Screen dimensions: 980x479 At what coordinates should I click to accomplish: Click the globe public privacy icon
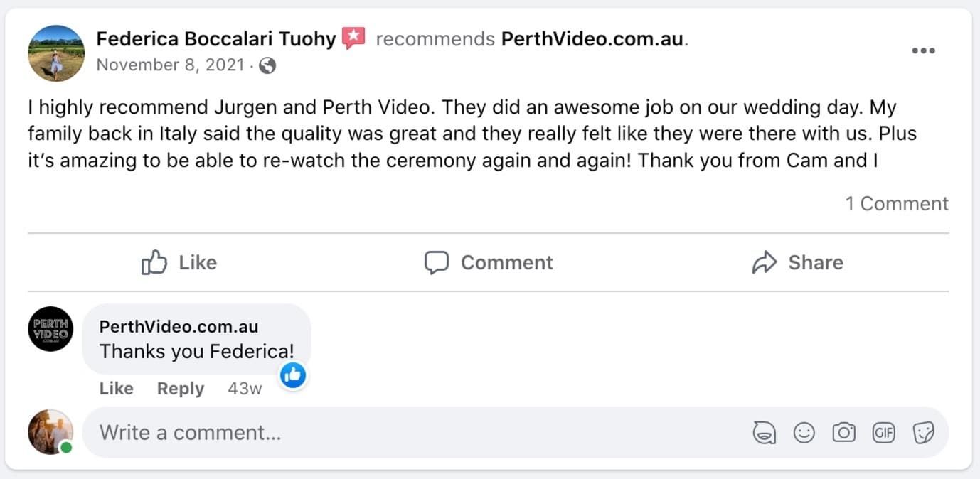tap(267, 66)
